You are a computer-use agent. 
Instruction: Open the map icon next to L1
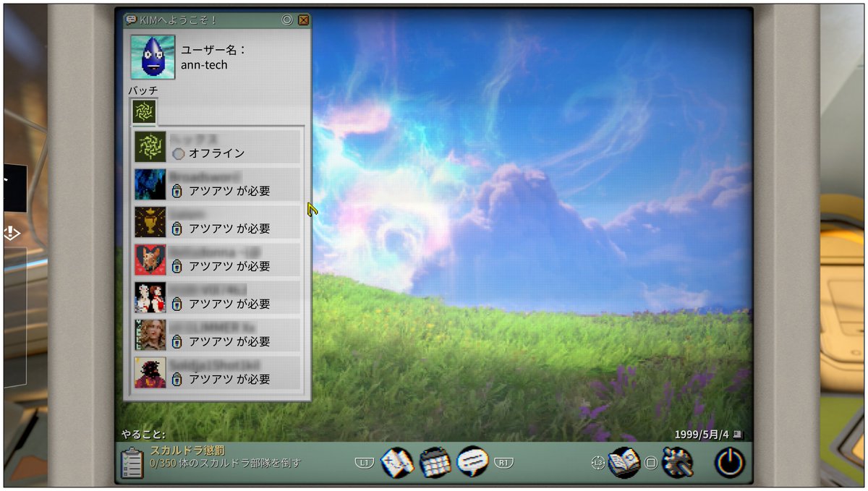(x=397, y=462)
